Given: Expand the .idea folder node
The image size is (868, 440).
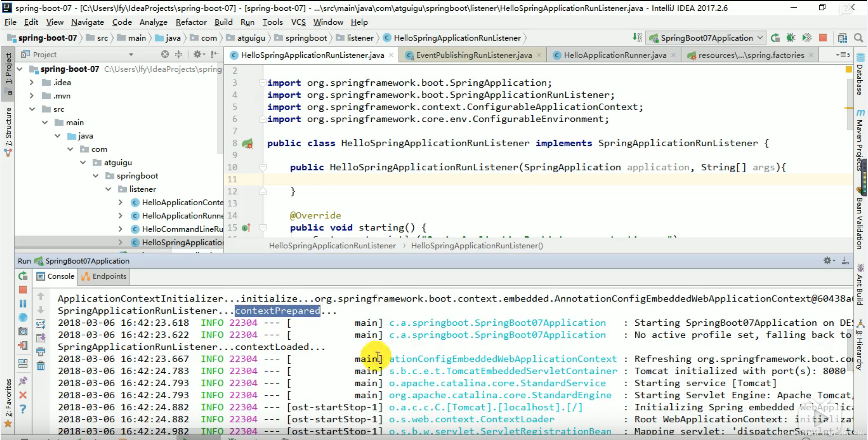Looking at the screenshot, I should pyautogui.click(x=32, y=82).
